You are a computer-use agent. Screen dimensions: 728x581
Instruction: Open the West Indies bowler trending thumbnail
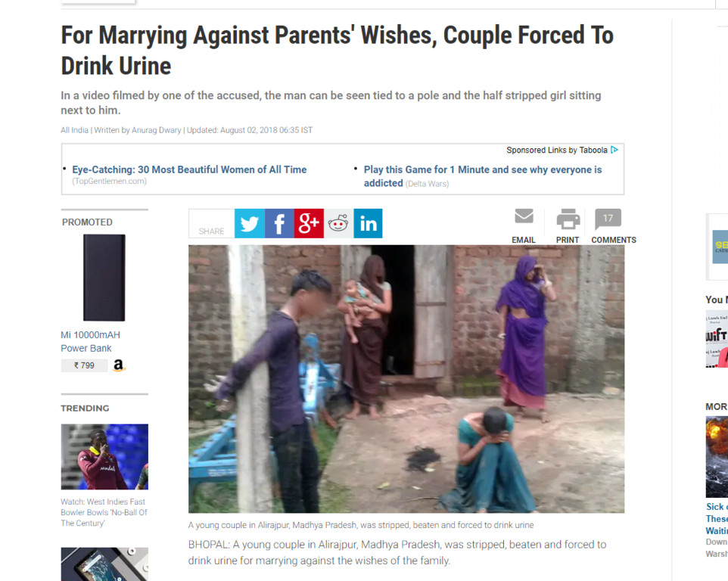(x=104, y=457)
